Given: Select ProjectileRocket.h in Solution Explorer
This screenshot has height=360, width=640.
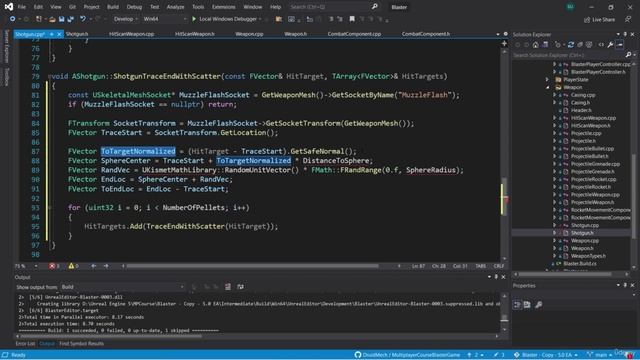Looking at the screenshot, I should click(x=591, y=187).
